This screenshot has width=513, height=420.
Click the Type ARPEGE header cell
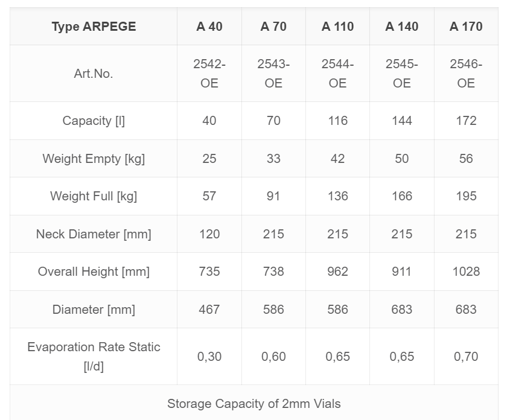tap(94, 27)
